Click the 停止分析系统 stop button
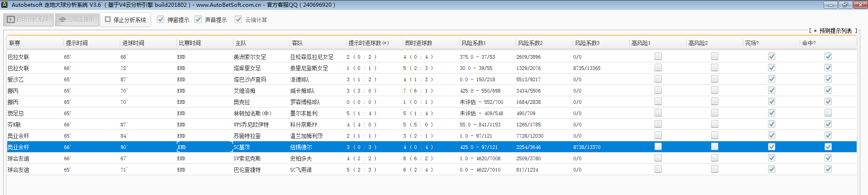This screenshot has height=195, width=868. coord(126,20)
